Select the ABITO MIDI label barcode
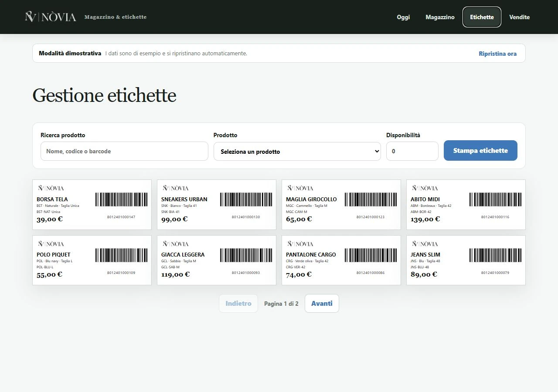Screen dimensions: 558x392 495,199
